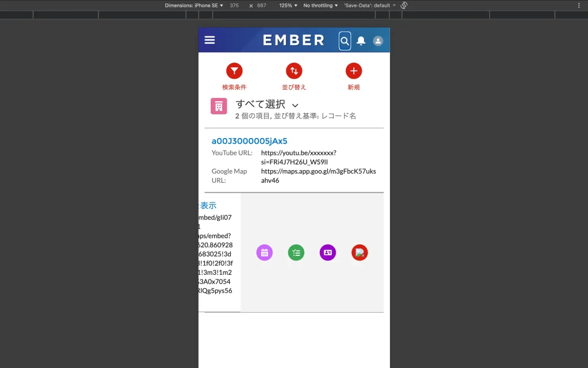Viewport: 588px width, 368px height.
Task: Click the red sort icon (並び替え)
Action: [294, 71]
